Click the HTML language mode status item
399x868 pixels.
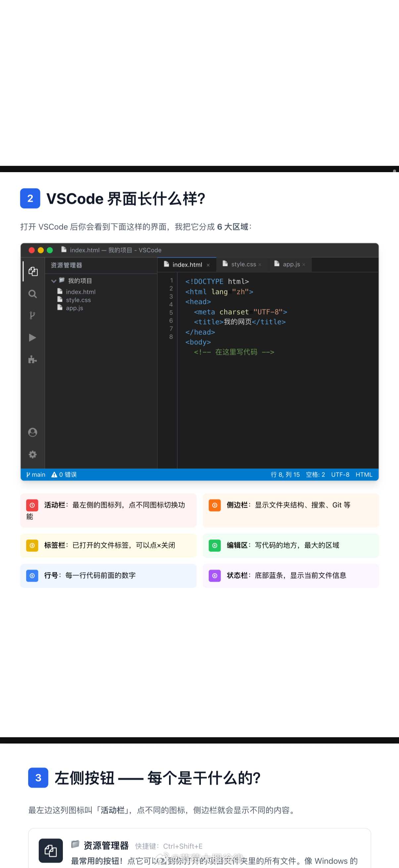pos(364,474)
